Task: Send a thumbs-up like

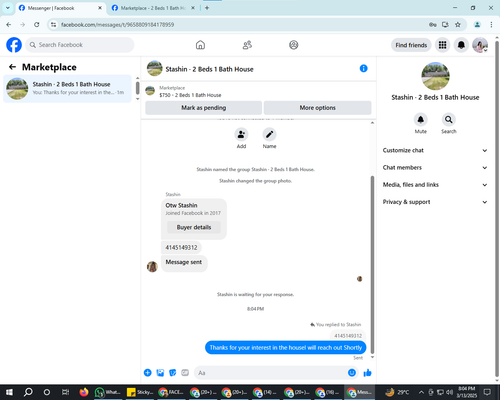Action: pos(368,373)
